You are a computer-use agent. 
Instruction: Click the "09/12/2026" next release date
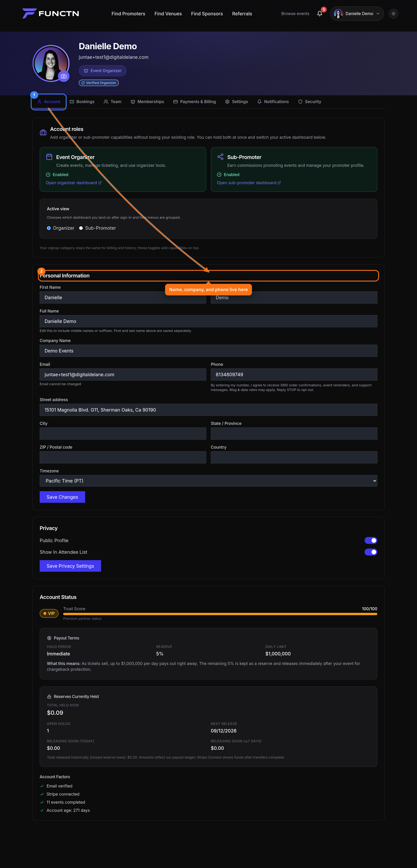click(x=224, y=731)
